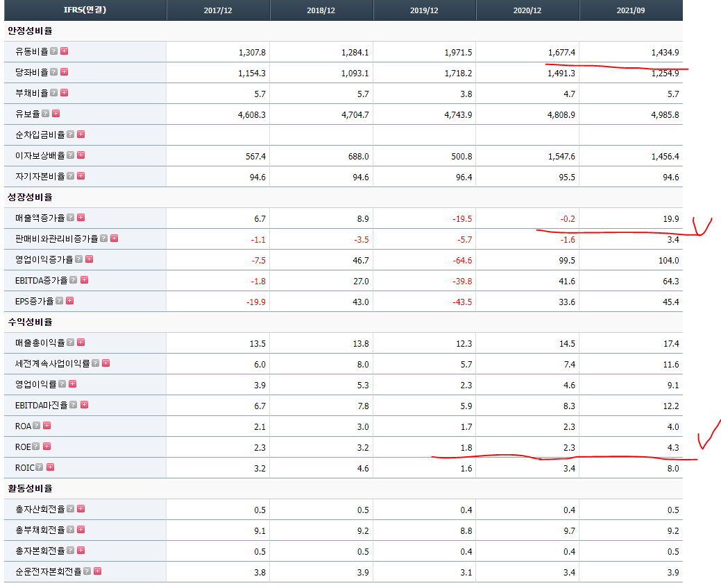This screenshot has width=721, height=588.
Task: Open help icon next to ROIC
Action: pos(40,467)
